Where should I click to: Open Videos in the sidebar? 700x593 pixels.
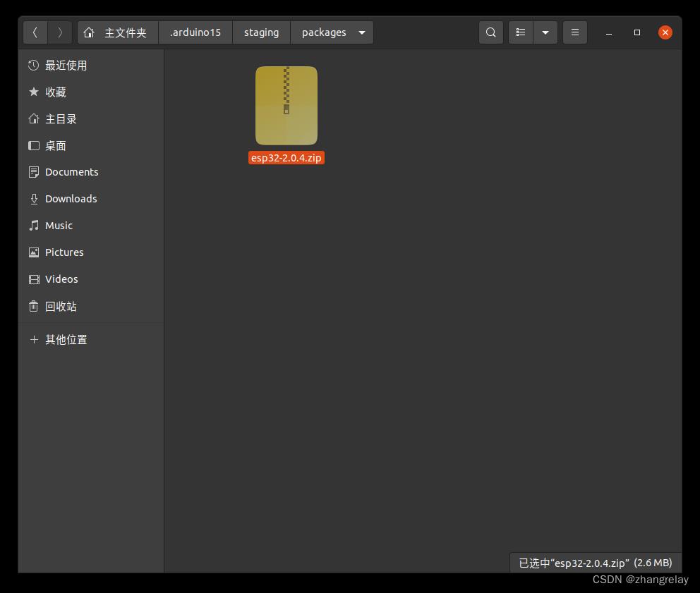click(x=91, y=279)
